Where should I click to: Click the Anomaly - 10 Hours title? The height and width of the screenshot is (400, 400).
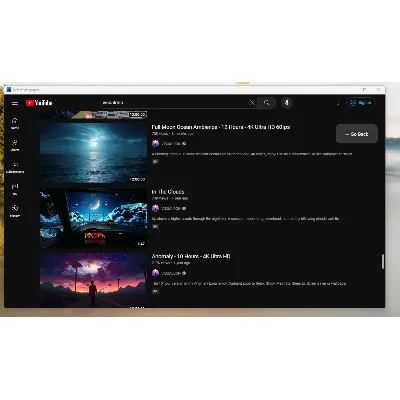(191, 256)
